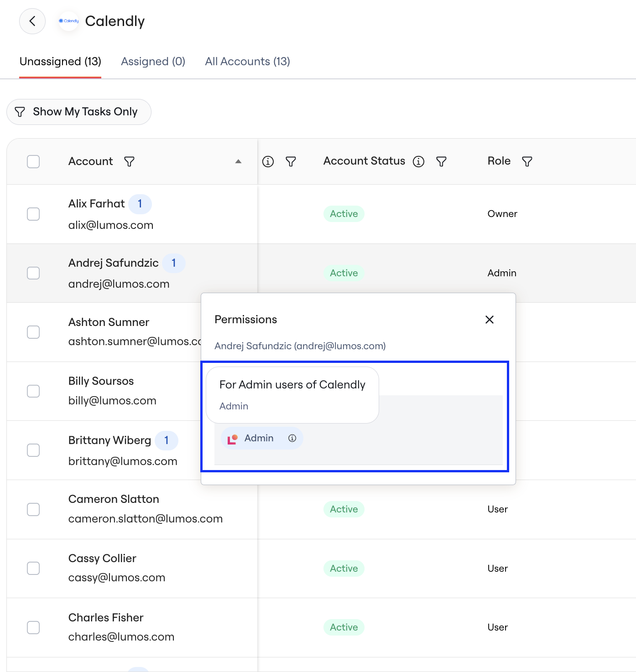636x672 pixels.
Task: Click the charles@lumos.com email
Action: [x=121, y=637]
